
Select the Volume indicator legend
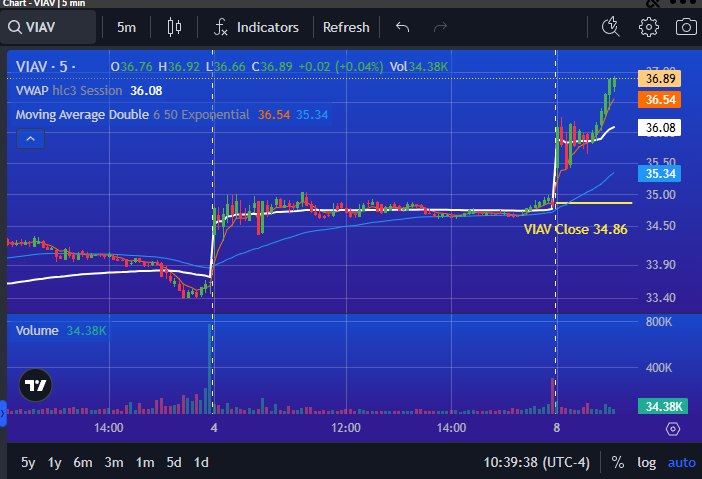click(61, 331)
